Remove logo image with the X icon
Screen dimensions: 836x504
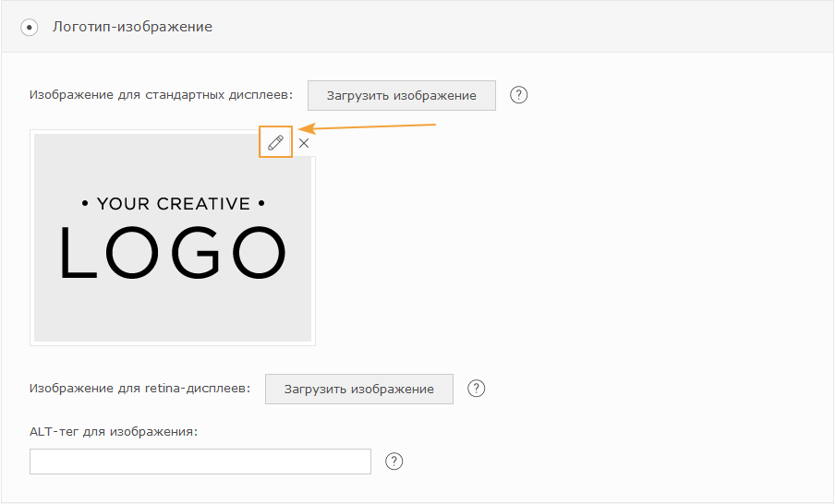coord(304,143)
